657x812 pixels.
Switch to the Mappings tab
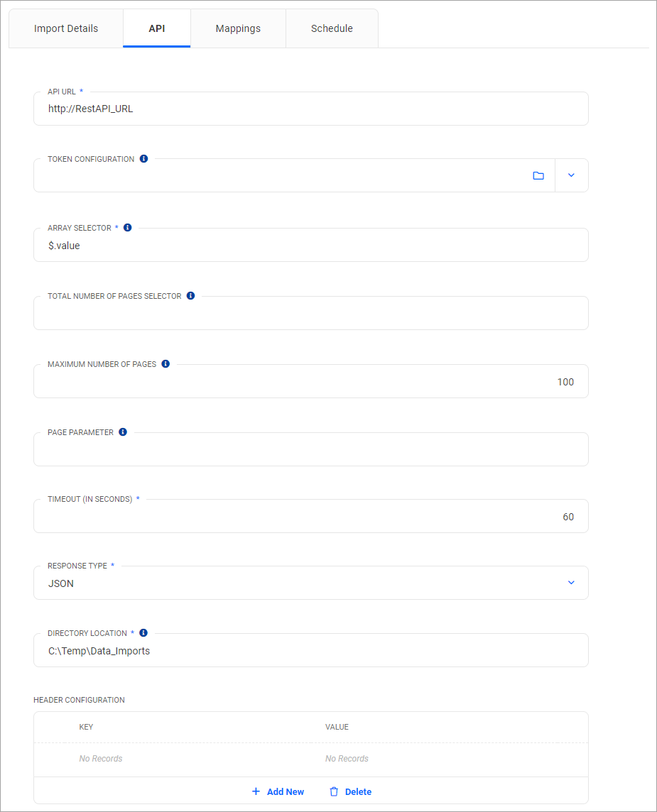[x=237, y=28]
